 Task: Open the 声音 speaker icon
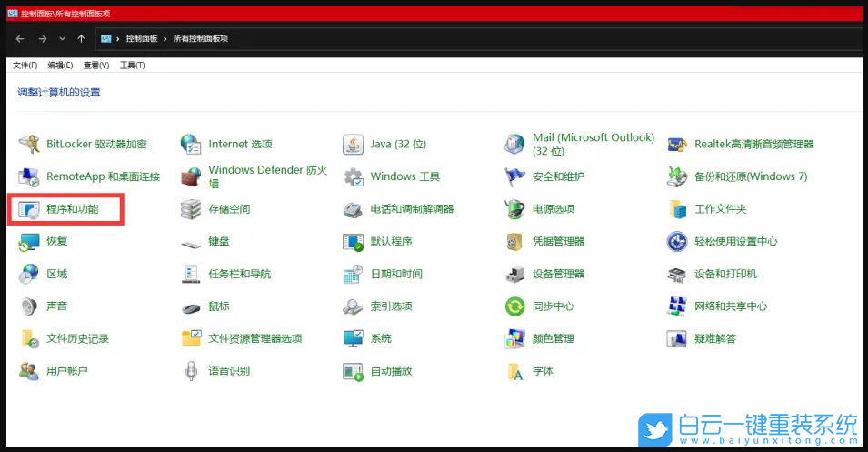29,306
